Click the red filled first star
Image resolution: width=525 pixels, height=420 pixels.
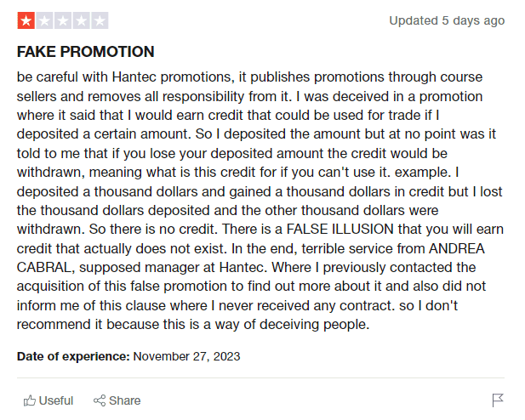click(x=26, y=20)
